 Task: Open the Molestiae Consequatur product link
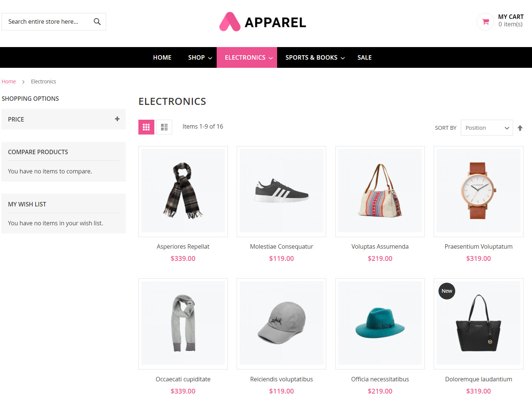[x=282, y=246]
